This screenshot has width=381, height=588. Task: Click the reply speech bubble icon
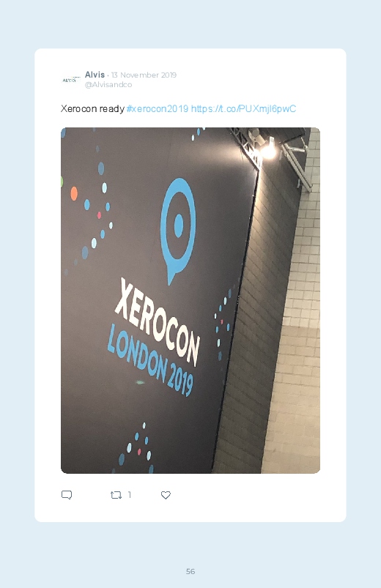pyautogui.click(x=67, y=495)
